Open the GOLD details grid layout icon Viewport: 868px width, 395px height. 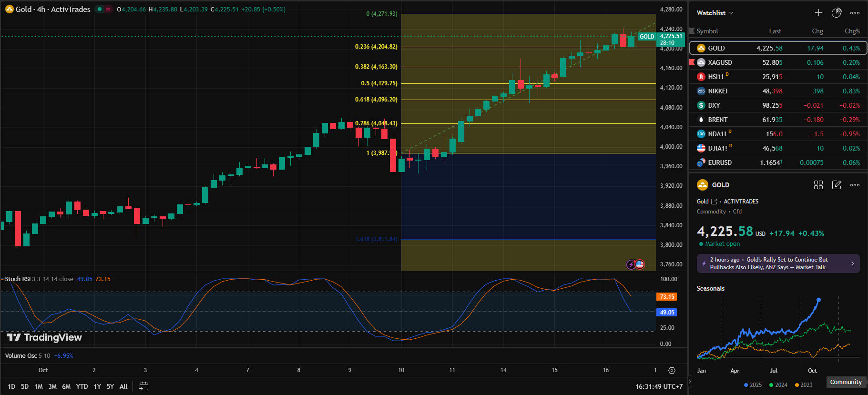818,185
